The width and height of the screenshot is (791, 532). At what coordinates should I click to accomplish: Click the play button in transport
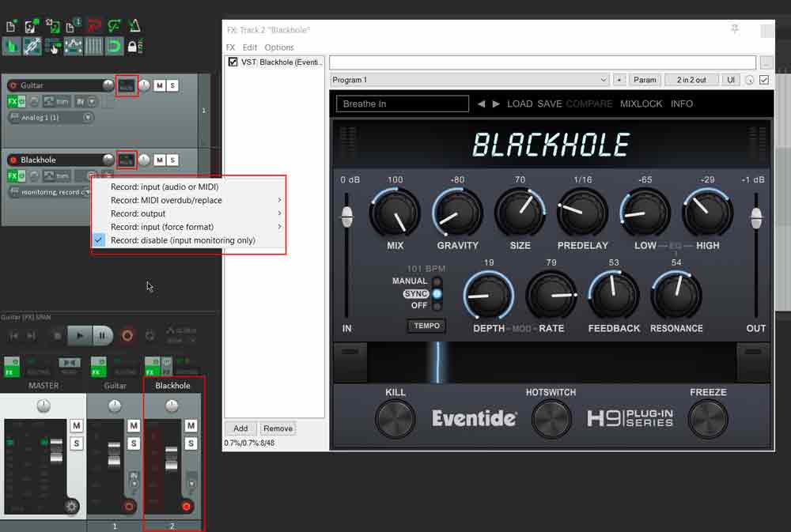coord(79,336)
